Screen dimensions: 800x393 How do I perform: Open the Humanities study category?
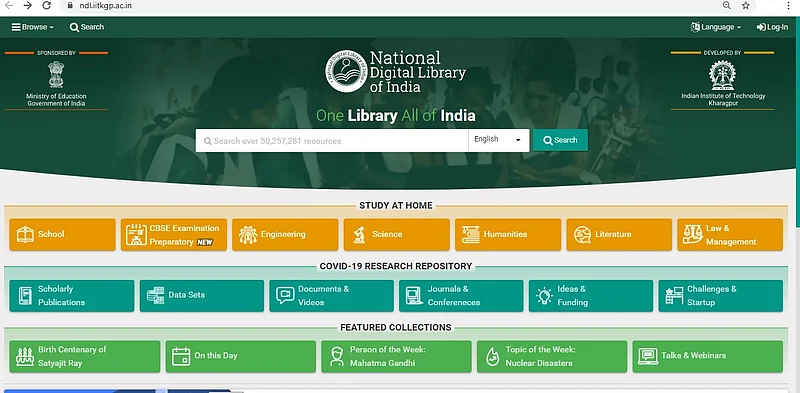[508, 234]
